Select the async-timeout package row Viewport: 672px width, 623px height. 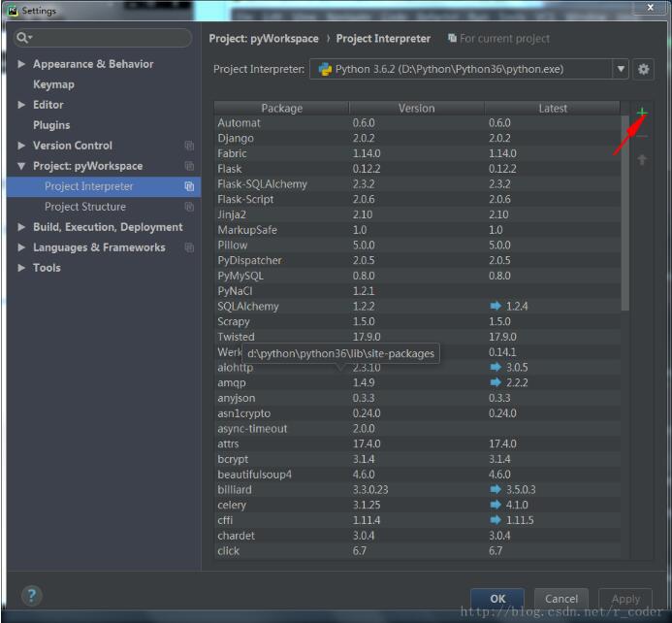(417, 428)
